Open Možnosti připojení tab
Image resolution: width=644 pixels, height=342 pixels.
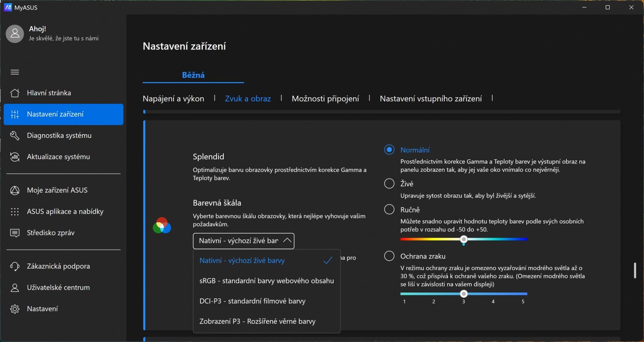click(325, 99)
